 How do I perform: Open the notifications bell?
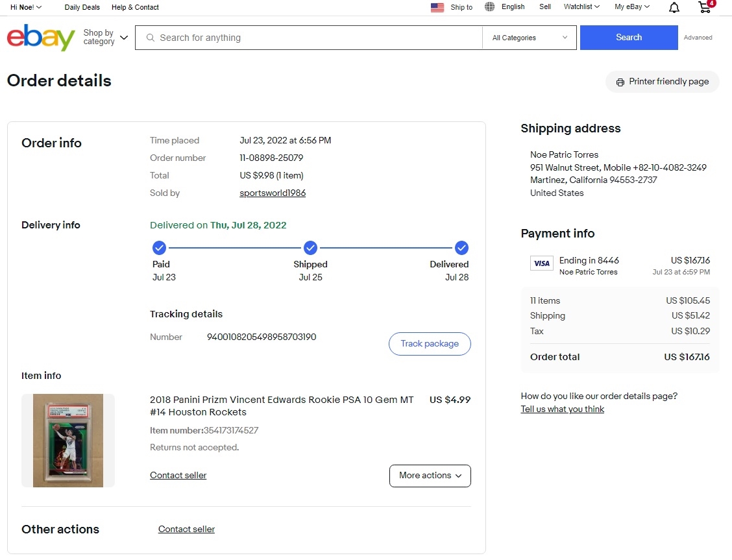[x=674, y=8]
